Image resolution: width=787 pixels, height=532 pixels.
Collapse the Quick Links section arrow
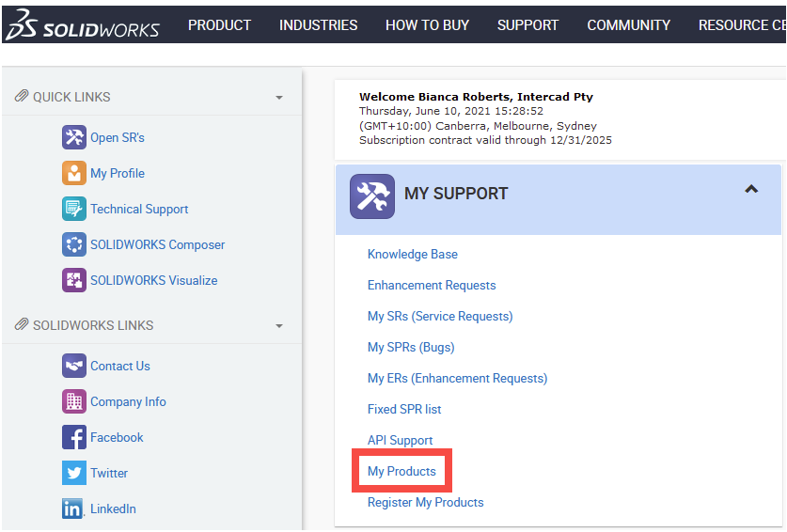click(x=279, y=98)
